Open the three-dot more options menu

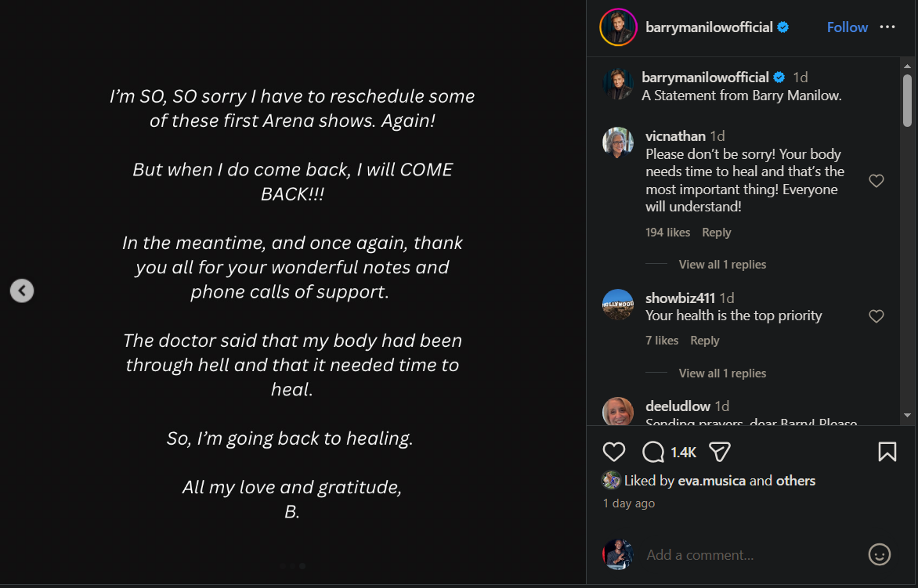(x=887, y=27)
